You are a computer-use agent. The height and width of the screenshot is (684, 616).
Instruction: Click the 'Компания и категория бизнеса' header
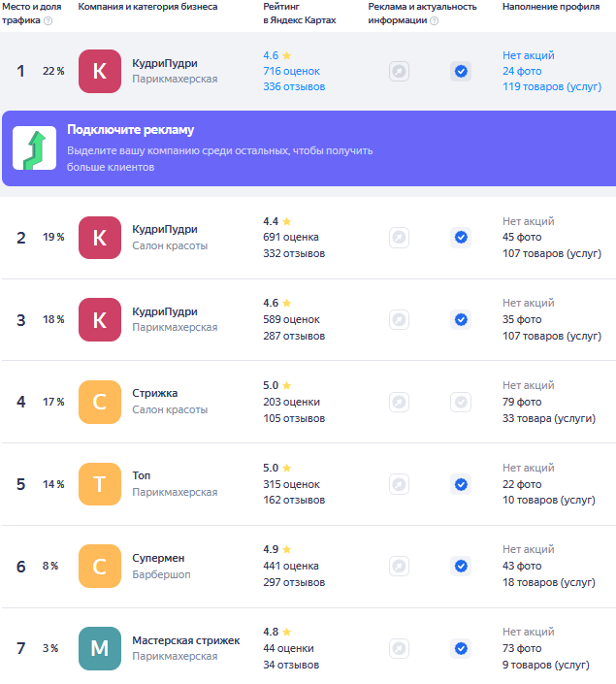tap(147, 7)
